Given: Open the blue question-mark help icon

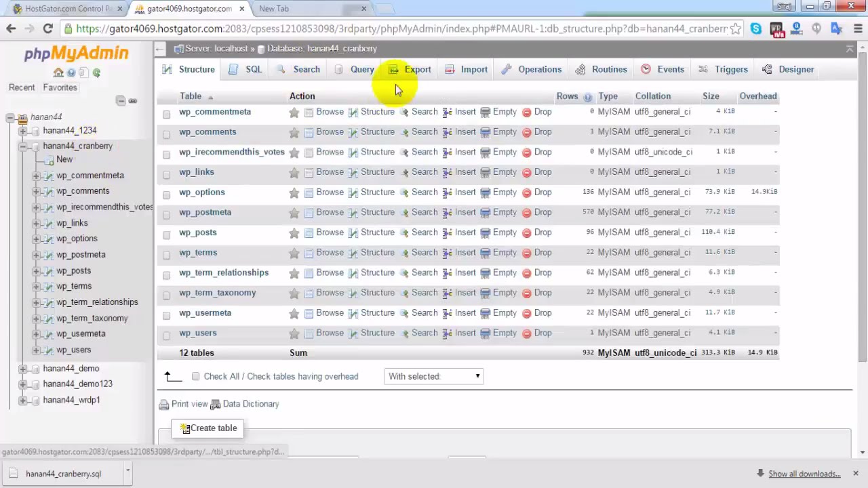Looking at the screenshot, I should pos(71,73).
